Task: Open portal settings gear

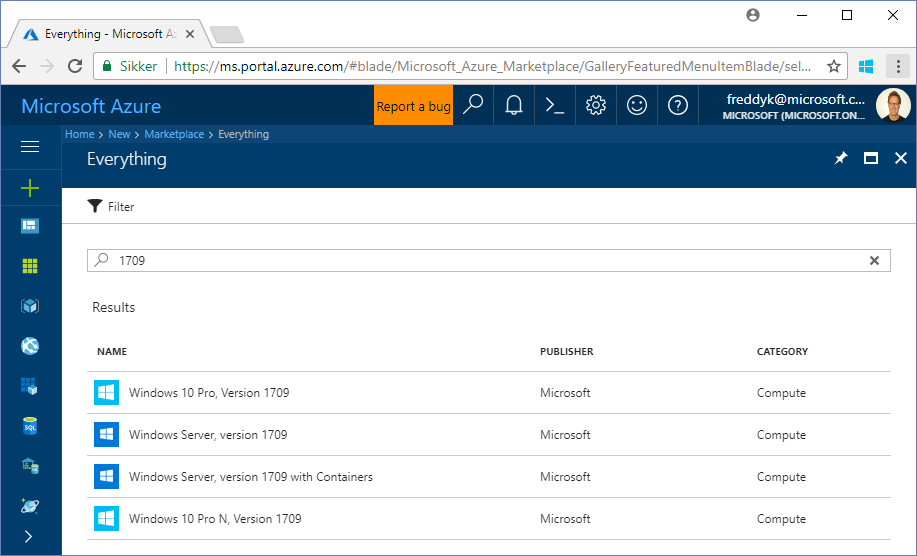Action: pos(596,105)
